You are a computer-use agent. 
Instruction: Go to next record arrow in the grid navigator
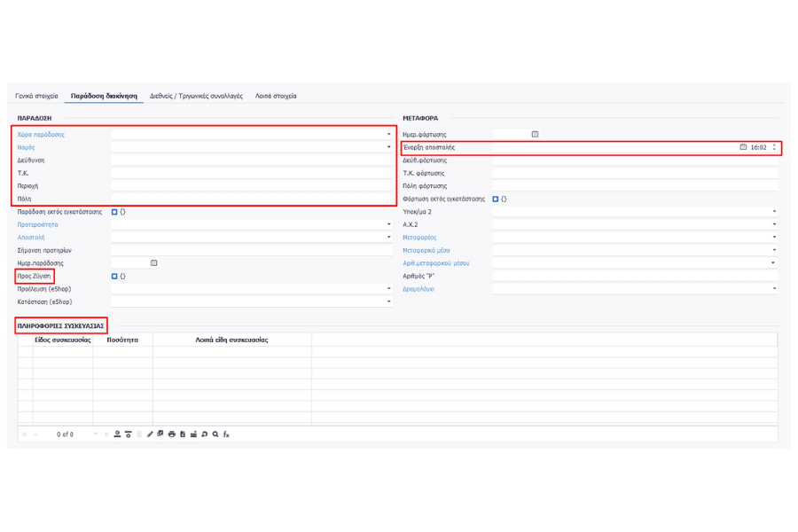(96, 434)
